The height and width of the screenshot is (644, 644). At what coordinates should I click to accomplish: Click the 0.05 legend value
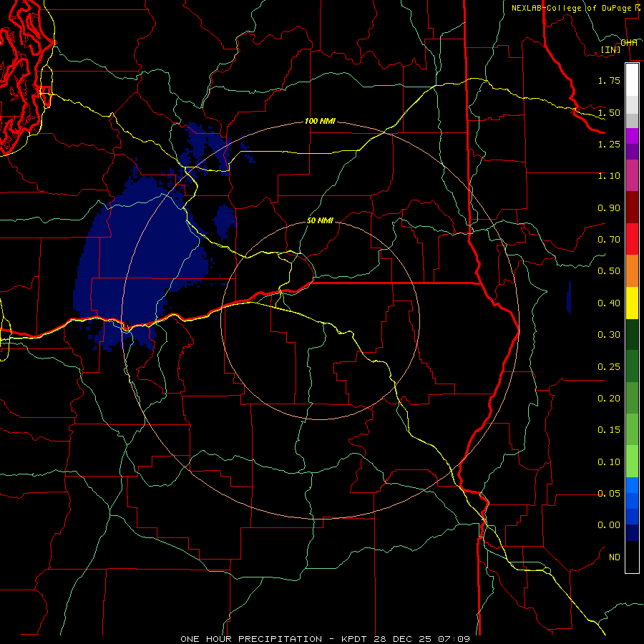[x=609, y=494]
